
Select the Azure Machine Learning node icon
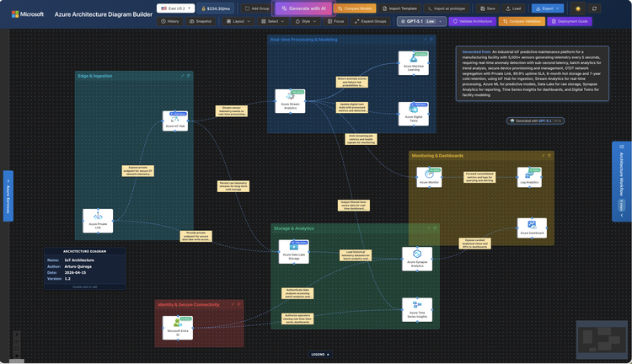coord(413,59)
